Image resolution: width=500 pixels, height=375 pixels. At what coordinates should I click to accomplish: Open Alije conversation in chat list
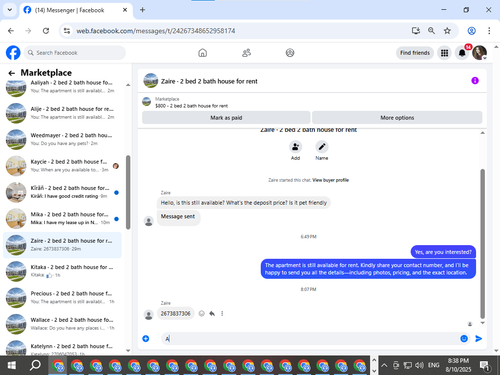coord(62,113)
